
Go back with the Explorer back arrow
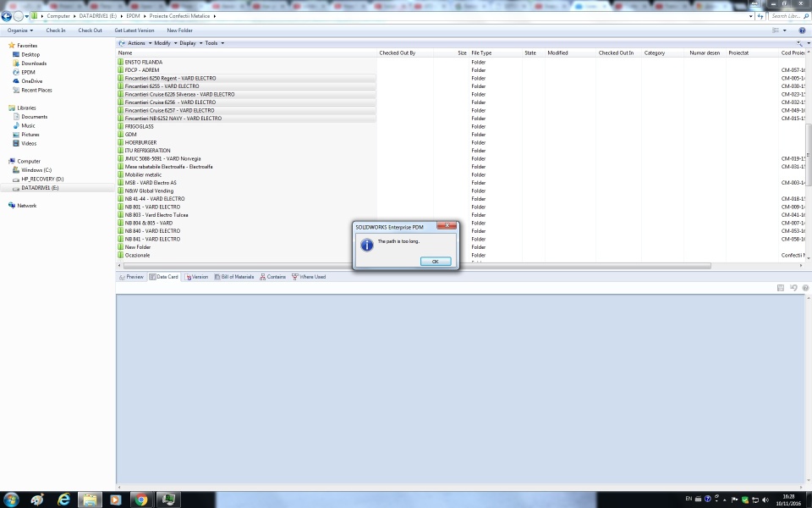pos(6,16)
